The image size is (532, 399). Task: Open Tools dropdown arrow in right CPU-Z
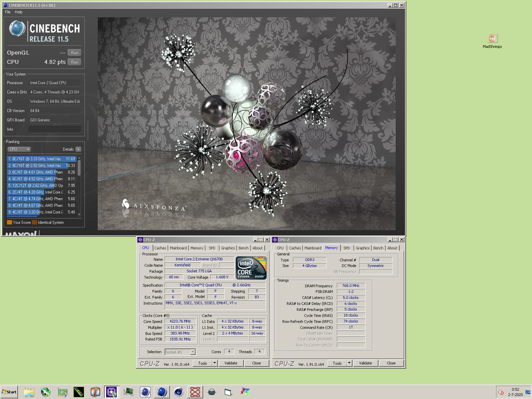pyautogui.click(x=349, y=363)
